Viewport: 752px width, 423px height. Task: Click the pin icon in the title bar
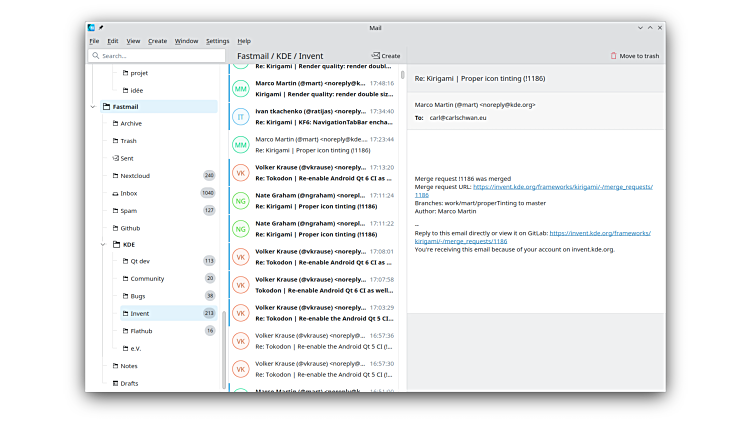coord(101,27)
